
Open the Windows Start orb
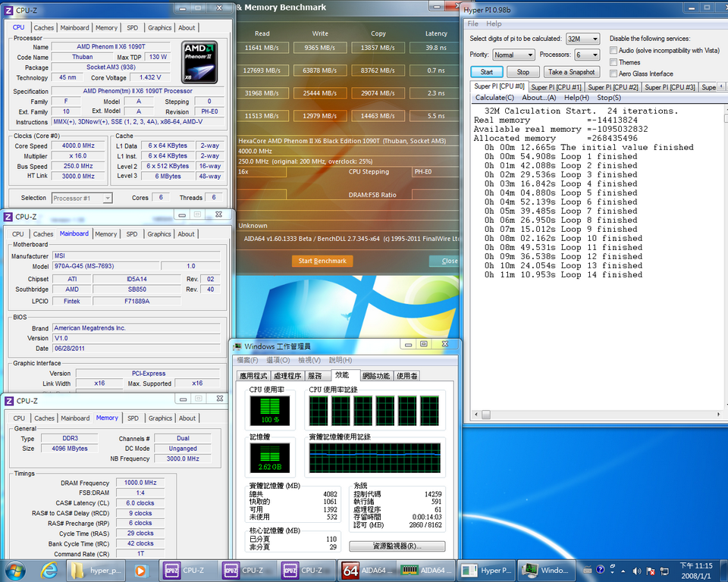(15, 571)
